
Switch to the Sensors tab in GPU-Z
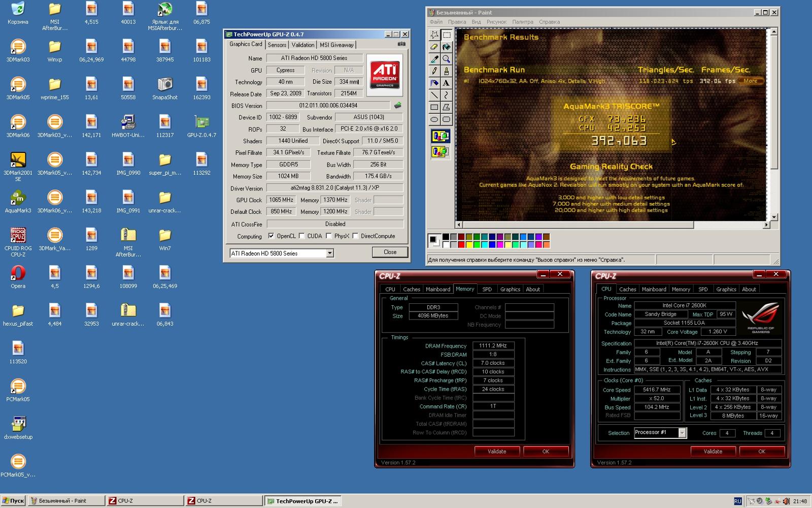point(277,45)
